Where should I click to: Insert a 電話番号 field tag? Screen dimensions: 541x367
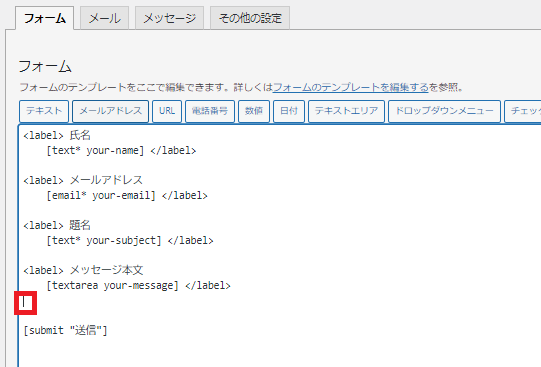click(210, 111)
